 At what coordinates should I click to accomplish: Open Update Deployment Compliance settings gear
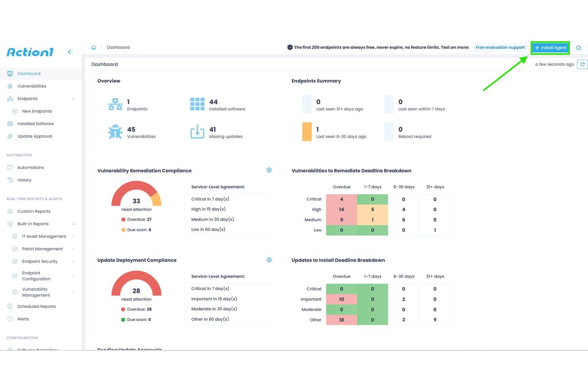click(x=269, y=260)
